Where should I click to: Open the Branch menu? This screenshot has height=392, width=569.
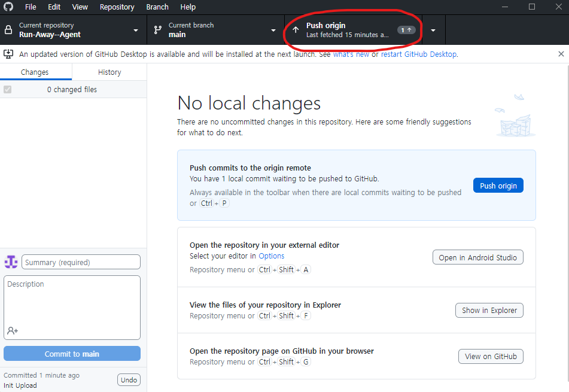(x=157, y=7)
